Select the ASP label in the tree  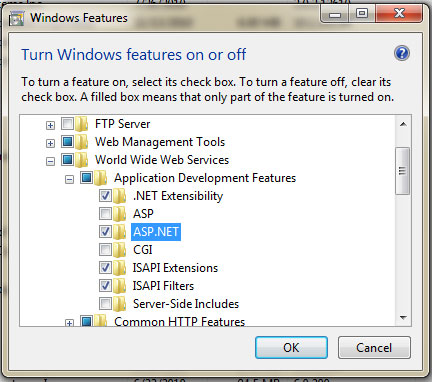pos(143,214)
